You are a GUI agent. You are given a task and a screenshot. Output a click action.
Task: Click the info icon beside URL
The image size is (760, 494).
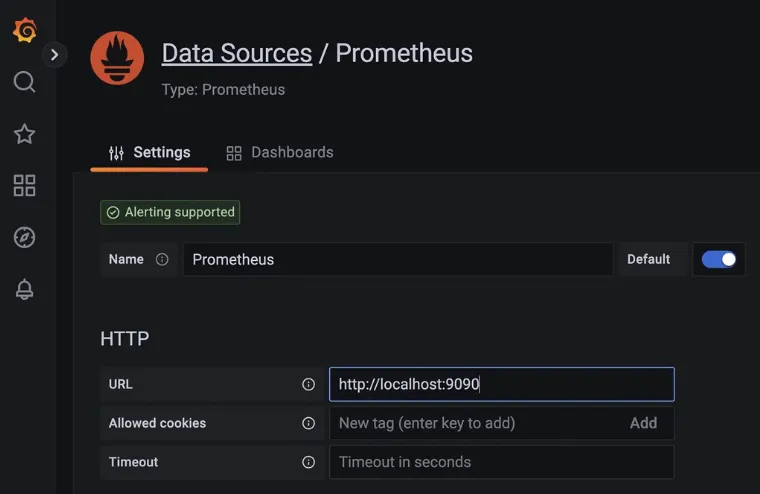(x=308, y=384)
